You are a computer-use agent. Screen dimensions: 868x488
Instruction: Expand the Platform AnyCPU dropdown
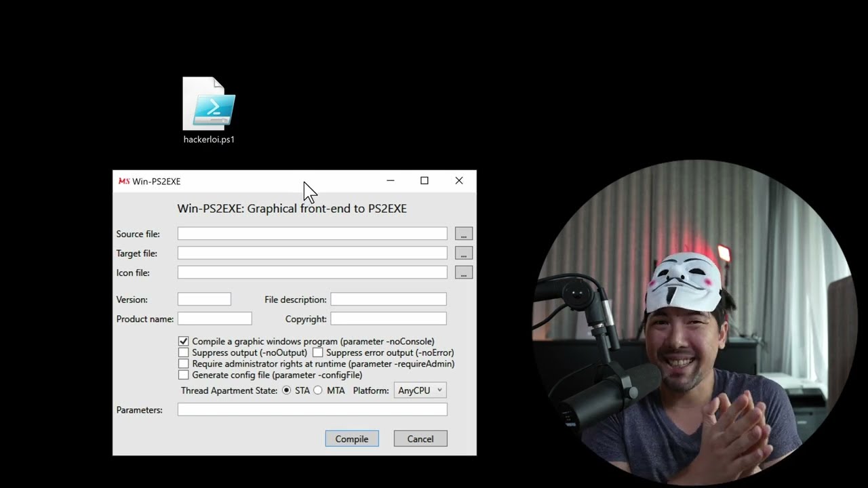click(420, 390)
